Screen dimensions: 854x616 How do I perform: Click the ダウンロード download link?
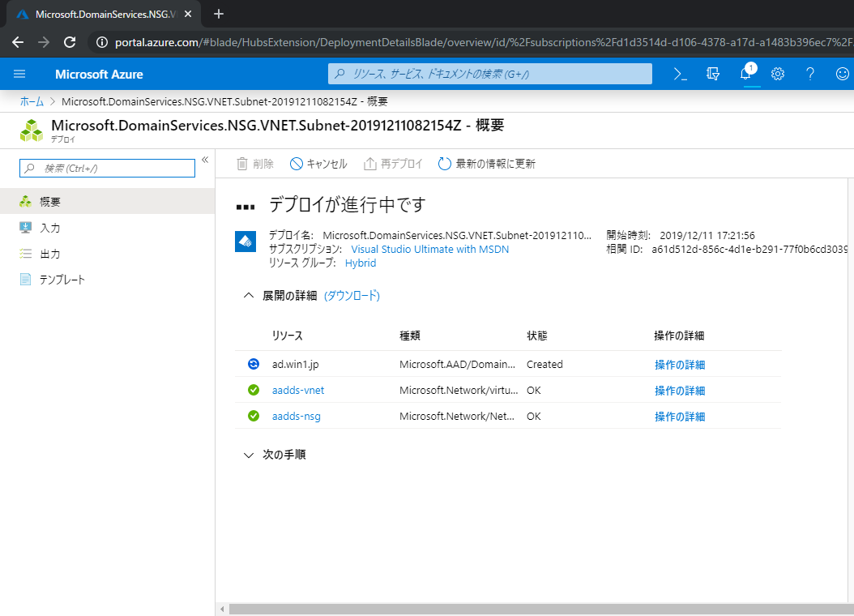pyautogui.click(x=352, y=296)
